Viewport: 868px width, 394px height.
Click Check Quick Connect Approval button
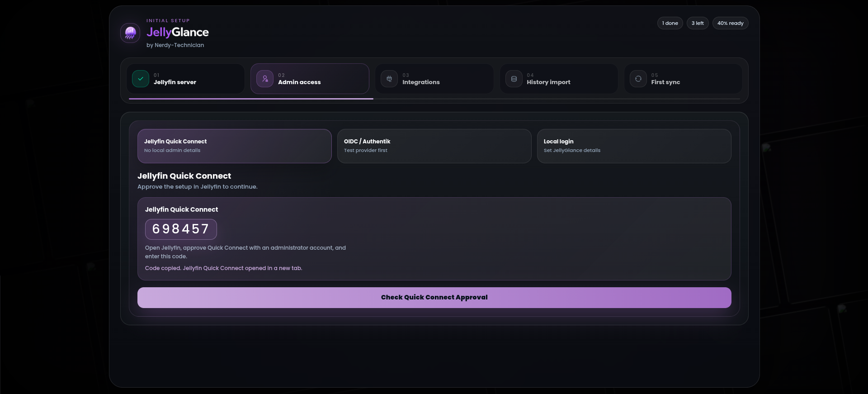click(434, 298)
